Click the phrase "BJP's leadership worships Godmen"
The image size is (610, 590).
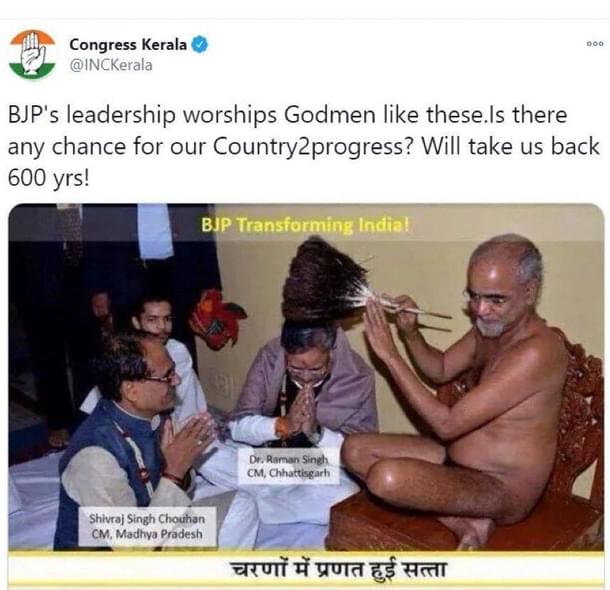(192, 115)
